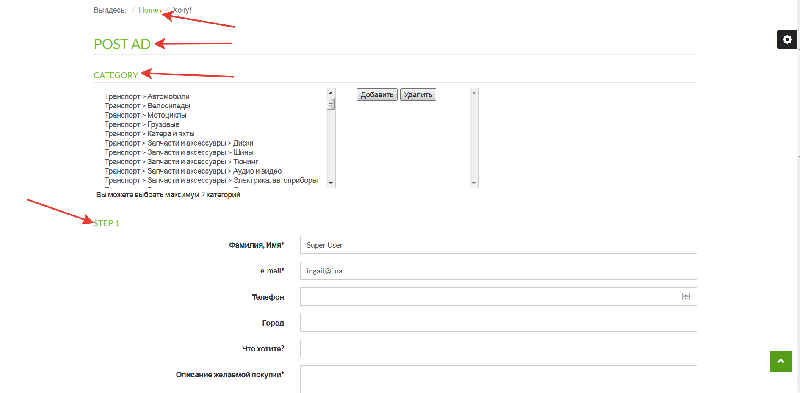The width and height of the screenshot is (800, 393).
Task: Select Транспорт > Велосипеды category
Action: click(x=148, y=106)
